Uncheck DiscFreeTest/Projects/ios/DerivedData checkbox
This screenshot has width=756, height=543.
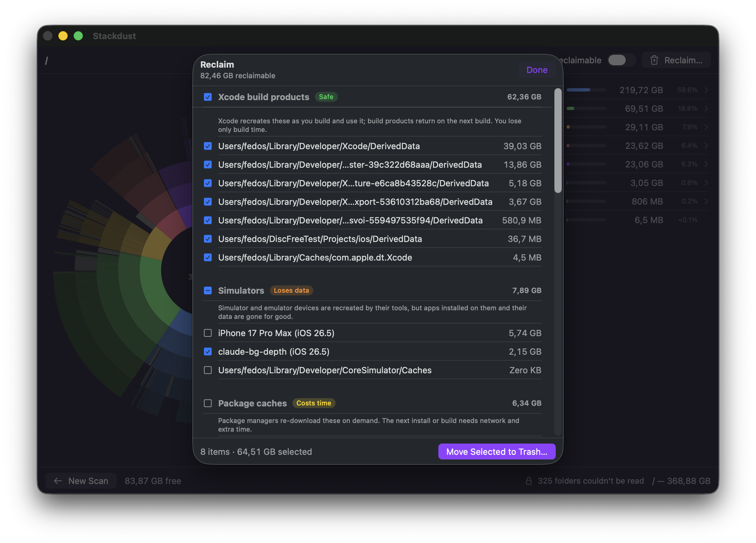point(208,239)
